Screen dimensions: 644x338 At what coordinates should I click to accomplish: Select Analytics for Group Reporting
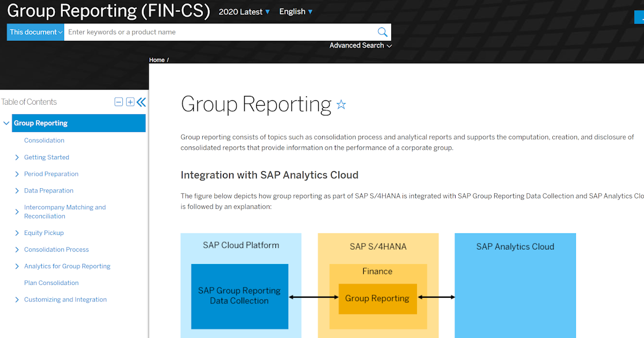coord(67,266)
